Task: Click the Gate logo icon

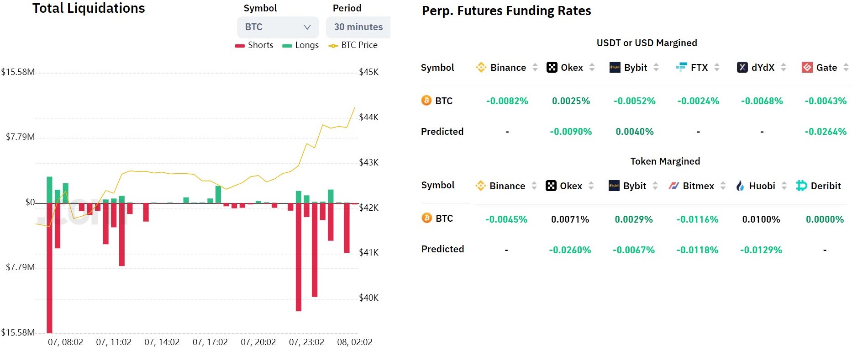Action: pyautogui.click(x=807, y=68)
